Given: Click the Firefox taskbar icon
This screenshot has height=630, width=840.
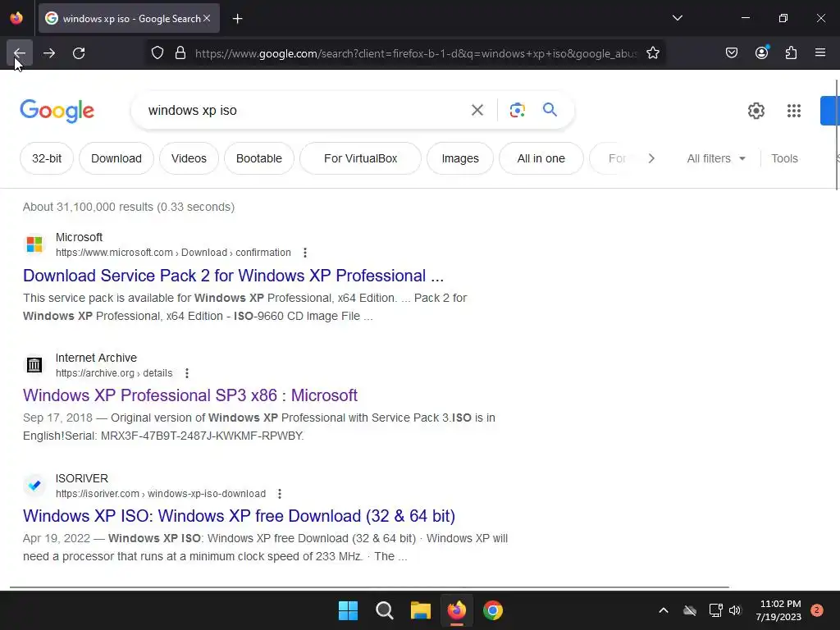Looking at the screenshot, I should tap(457, 610).
